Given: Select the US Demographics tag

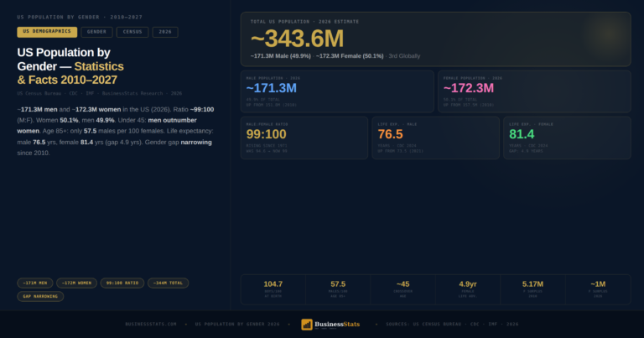Looking at the screenshot, I should [47, 32].
